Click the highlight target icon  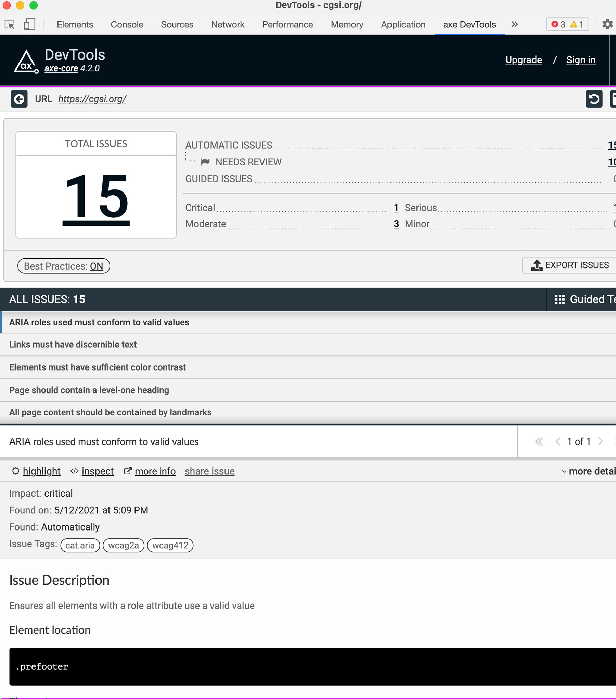(16, 471)
